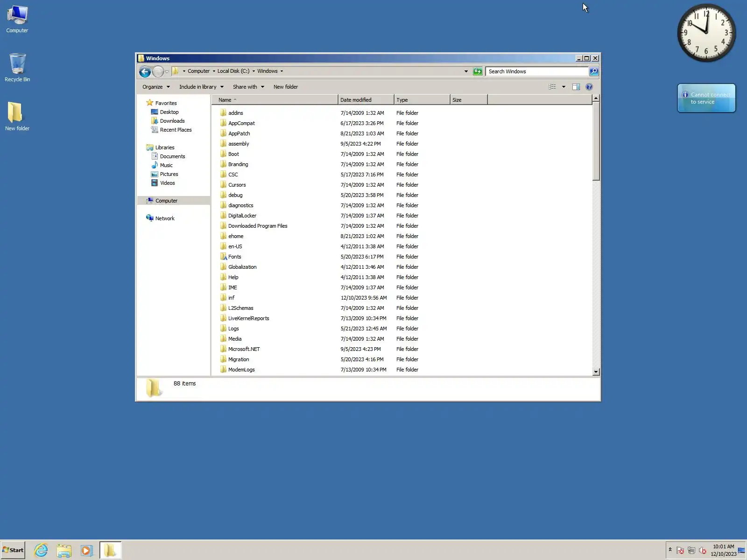Select the addins folder icon
The image size is (747, 560).
point(224,113)
